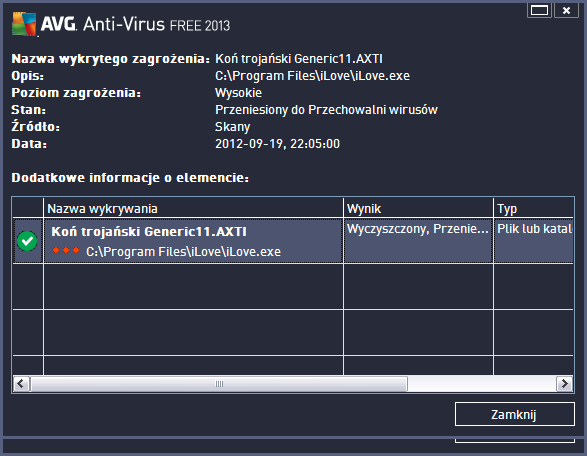Click the green checkmark status icon
The width and height of the screenshot is (587, 456).
(x=27, y=241)
